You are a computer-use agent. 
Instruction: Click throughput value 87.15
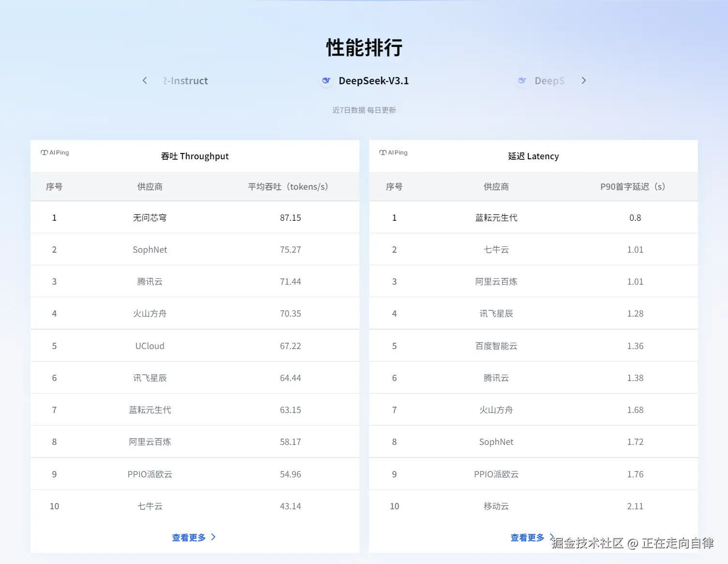pyautogui.click(x=290, y=218)
